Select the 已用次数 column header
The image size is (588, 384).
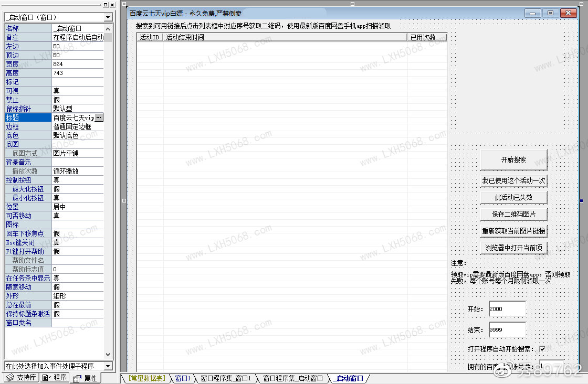click(427, 37)
